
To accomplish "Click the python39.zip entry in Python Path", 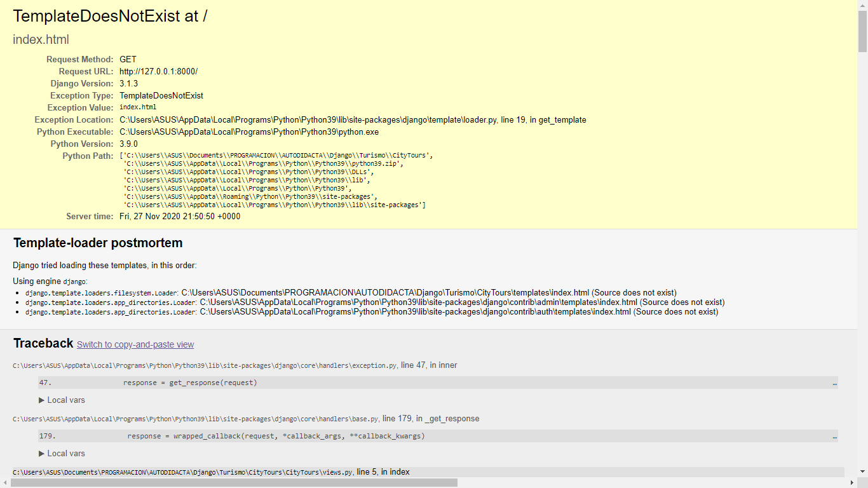I will point(264,164).
